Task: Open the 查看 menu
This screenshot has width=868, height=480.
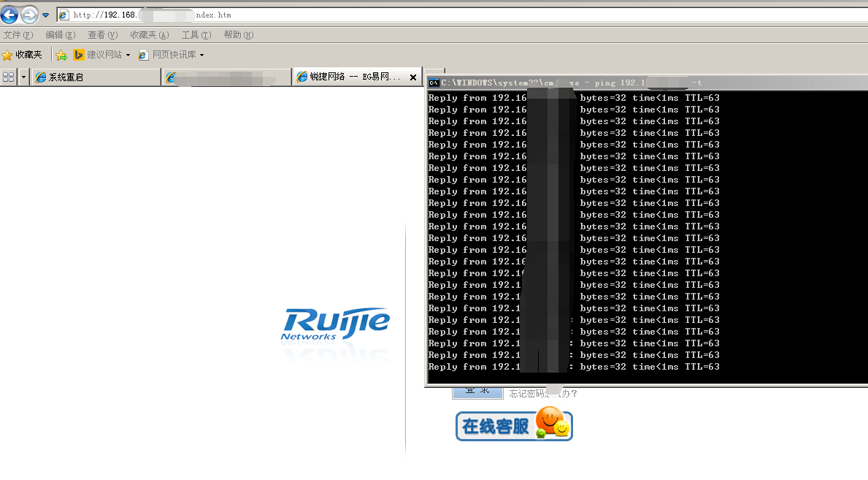Action: pos(102,35)
